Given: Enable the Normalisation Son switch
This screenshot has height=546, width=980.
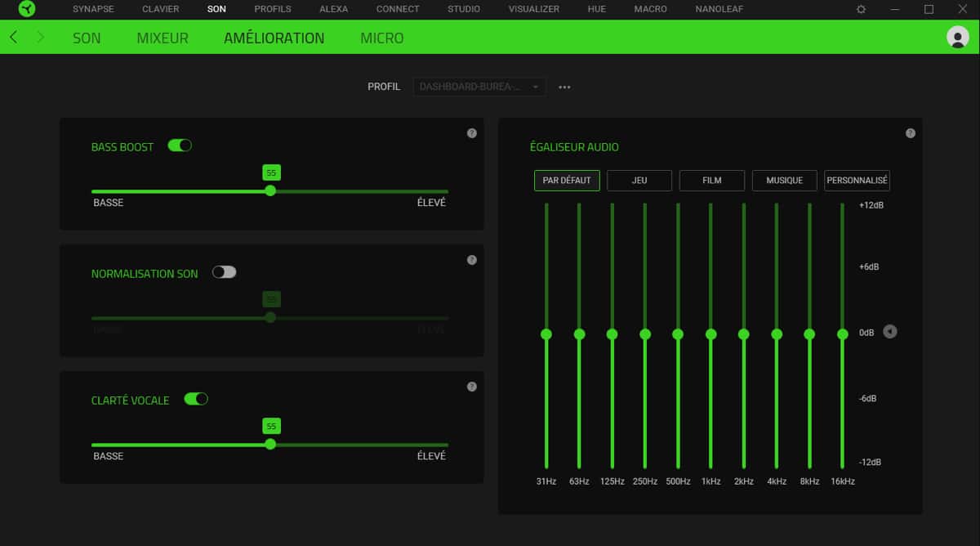Looking at the screenshot, I should point(224,272).
